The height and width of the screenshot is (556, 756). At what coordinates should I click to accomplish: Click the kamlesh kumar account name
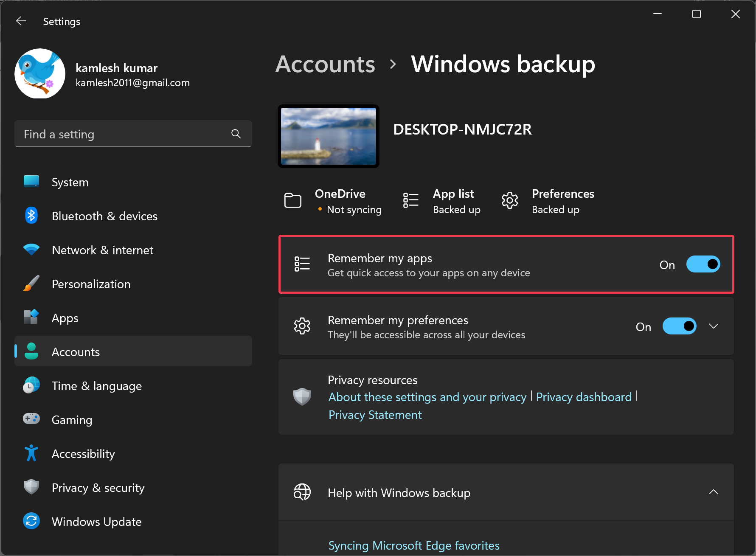117,68
